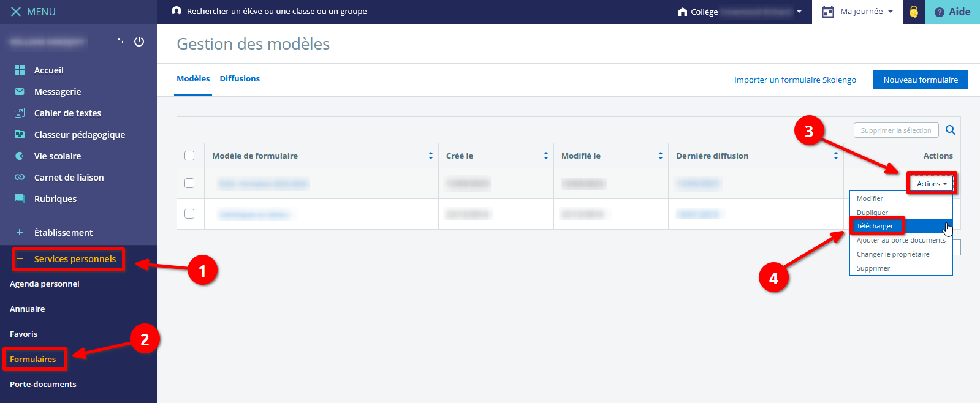The height and width of the screenshot is (403, 980).
Task: Open the Classeur pédagogique icon
Action: (x=20, y=135)
